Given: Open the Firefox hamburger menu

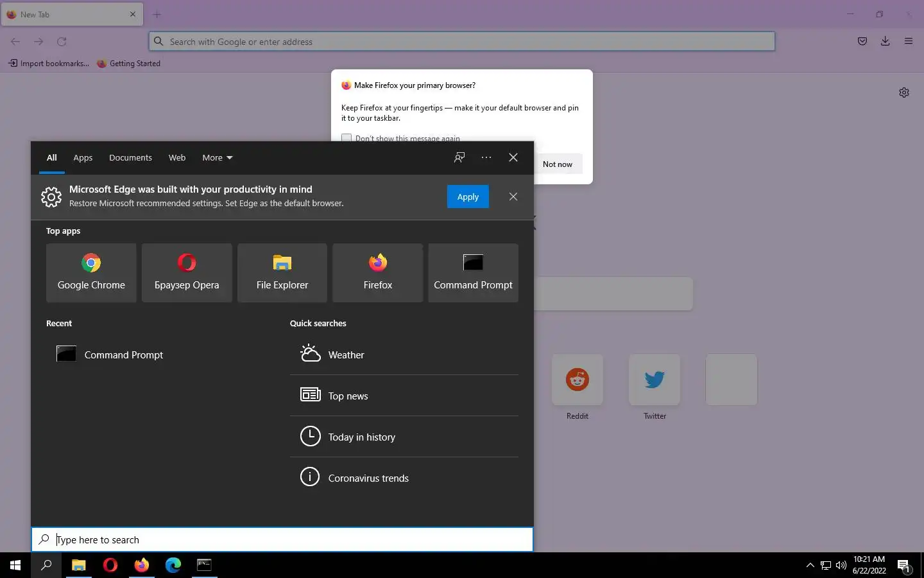Looking at the screenshot, I should [x=909, y=42].
